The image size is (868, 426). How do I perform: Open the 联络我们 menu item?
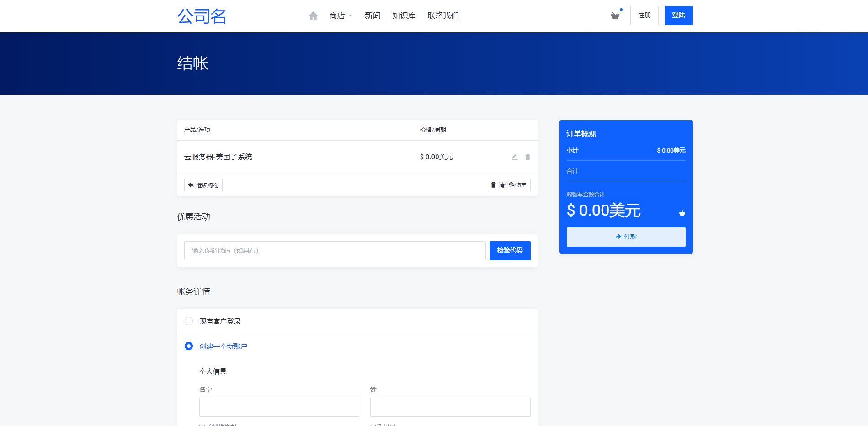point(442,15)
